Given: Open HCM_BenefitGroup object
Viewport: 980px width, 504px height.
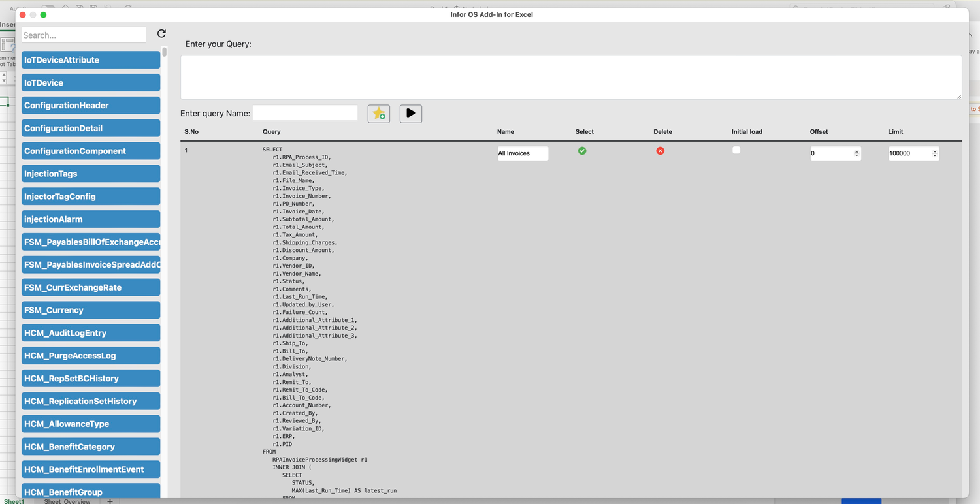Looking at the screenshot, I should click(x=91, y=491).
